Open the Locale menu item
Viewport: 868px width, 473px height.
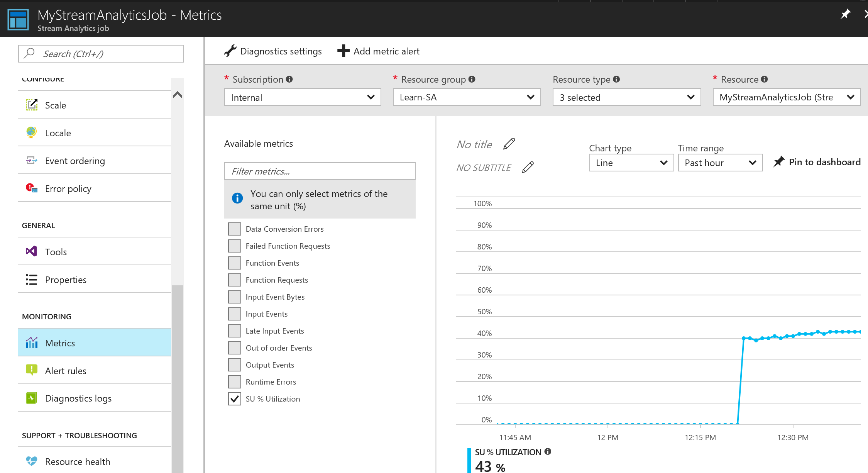coord(95,132)
